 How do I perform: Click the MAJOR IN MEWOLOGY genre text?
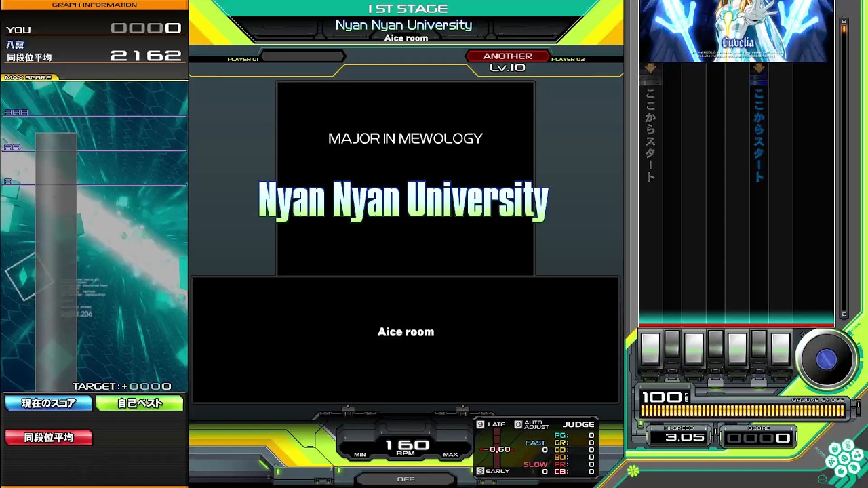(406, 138)
